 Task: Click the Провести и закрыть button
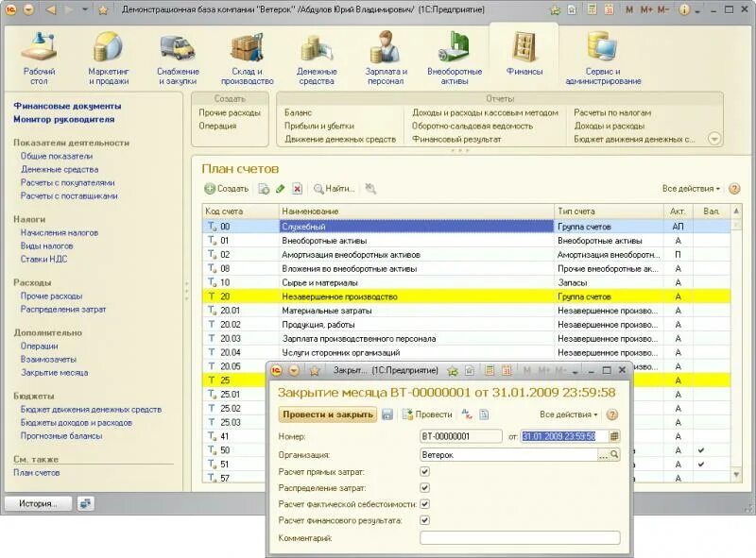coord(328,414)
